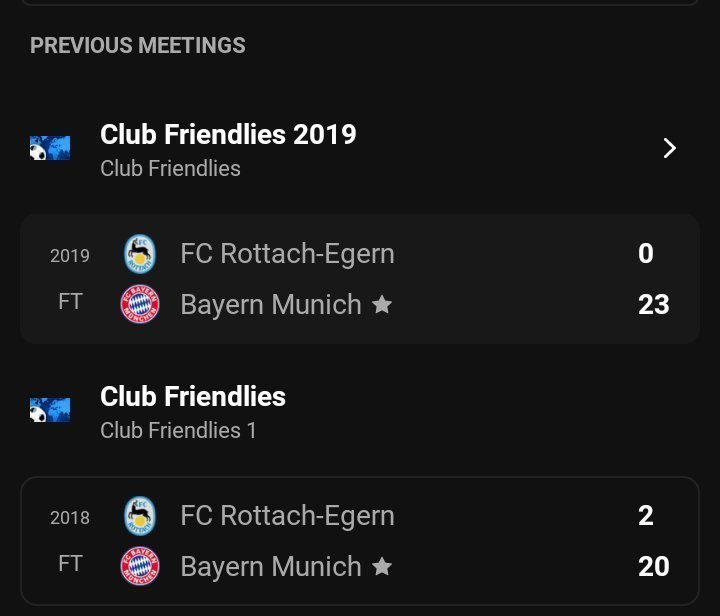Open the Club Friendlies competition heading
This screenshot has height=616, width=720.
coord(193,396)
